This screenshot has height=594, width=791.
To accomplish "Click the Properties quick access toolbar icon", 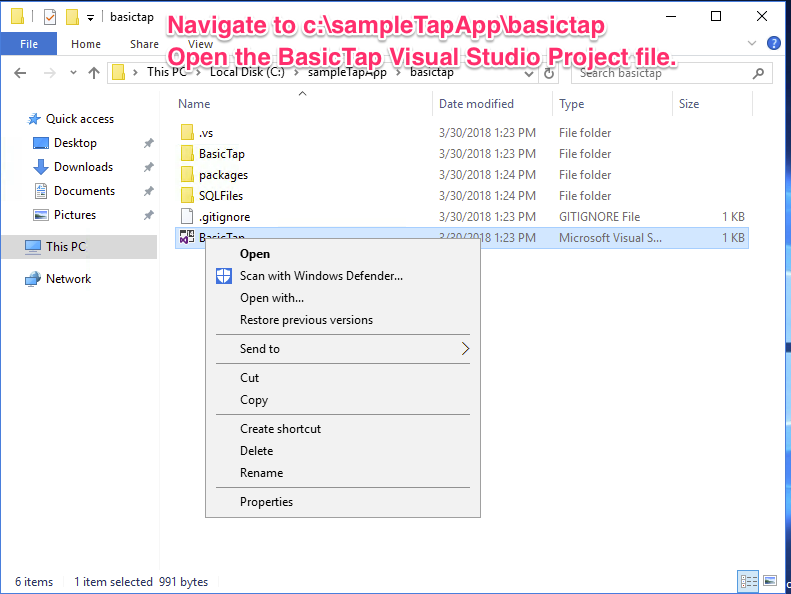I will [50, 17].
